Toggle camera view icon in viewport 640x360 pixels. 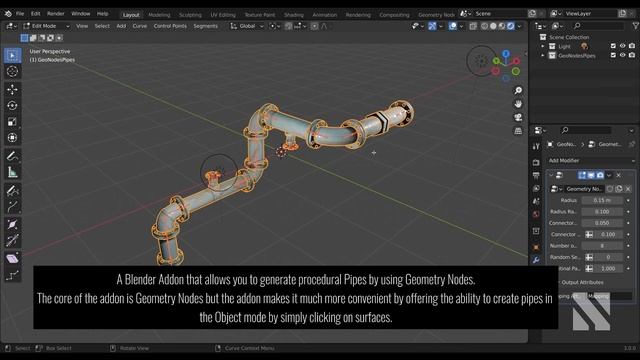click(518, 118)
